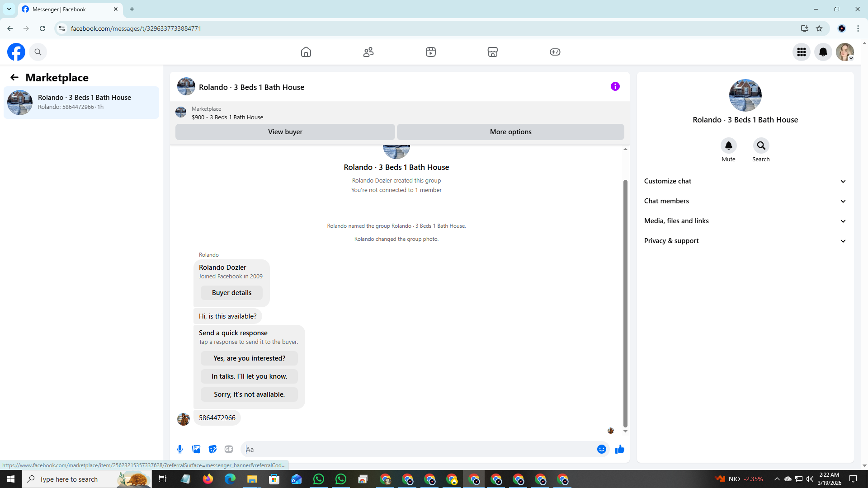Open the emoji picker in composer
The height and width of the screenshot is (488, 868).
601,449
